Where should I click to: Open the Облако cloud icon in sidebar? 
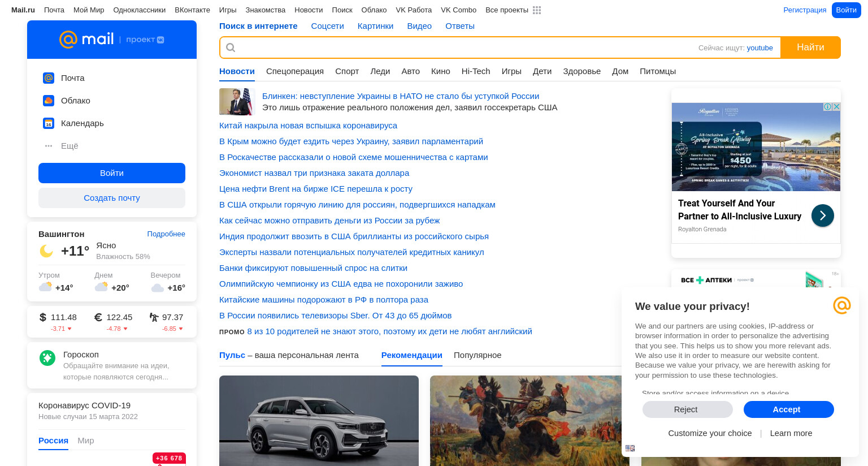49,101
